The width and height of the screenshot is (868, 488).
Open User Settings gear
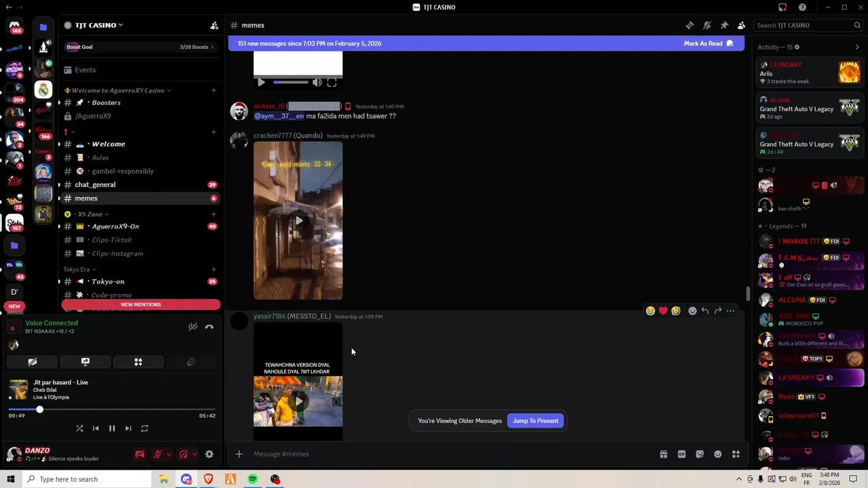pyautogui.click(x=209, y=454)
